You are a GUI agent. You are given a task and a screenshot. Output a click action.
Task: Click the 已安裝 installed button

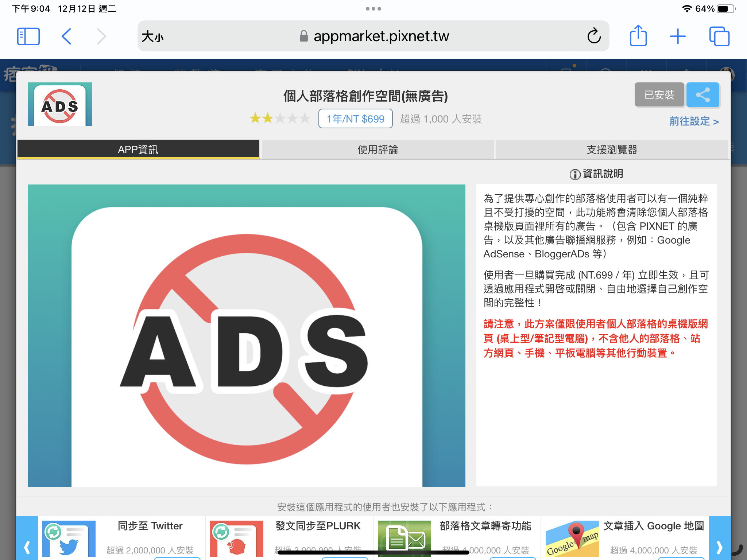[x=659, y=95]
